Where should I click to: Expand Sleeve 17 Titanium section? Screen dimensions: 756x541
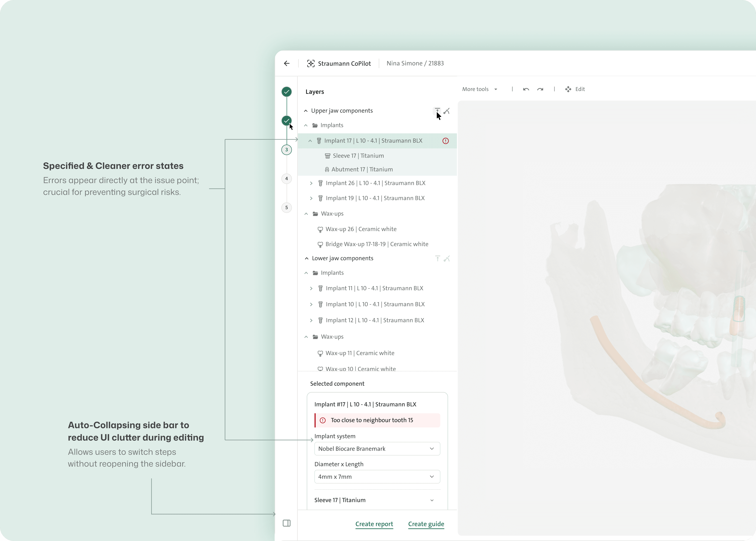432,500
